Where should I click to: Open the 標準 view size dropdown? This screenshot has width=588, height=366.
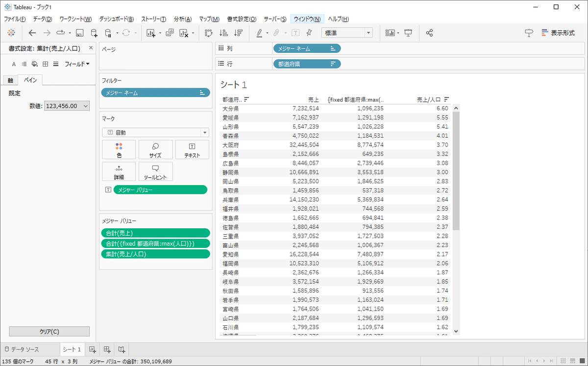point(347,33)
